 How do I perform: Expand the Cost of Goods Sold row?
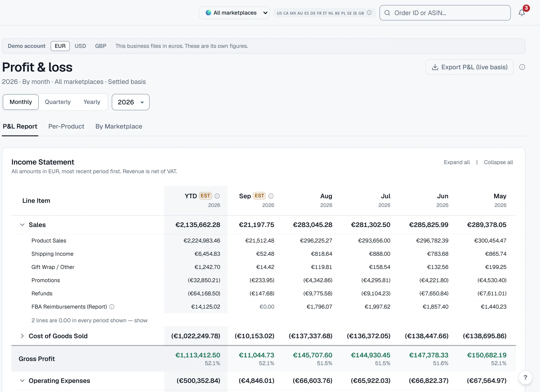(22, 336)
